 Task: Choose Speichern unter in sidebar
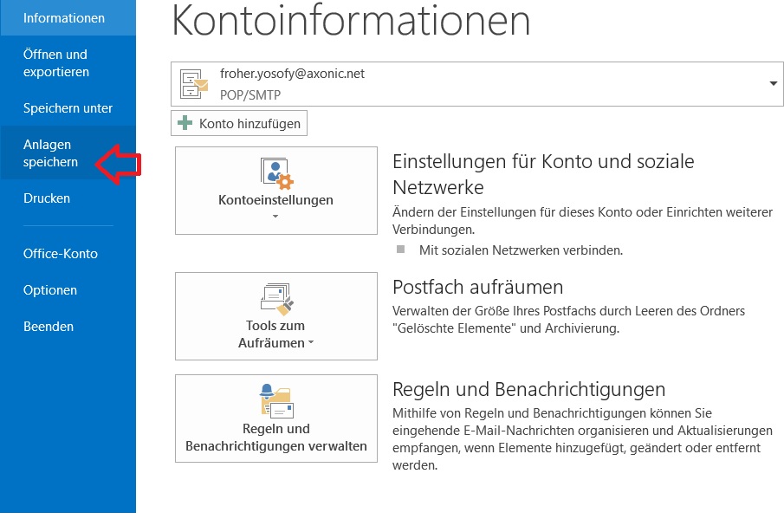(x=68, y=108)
